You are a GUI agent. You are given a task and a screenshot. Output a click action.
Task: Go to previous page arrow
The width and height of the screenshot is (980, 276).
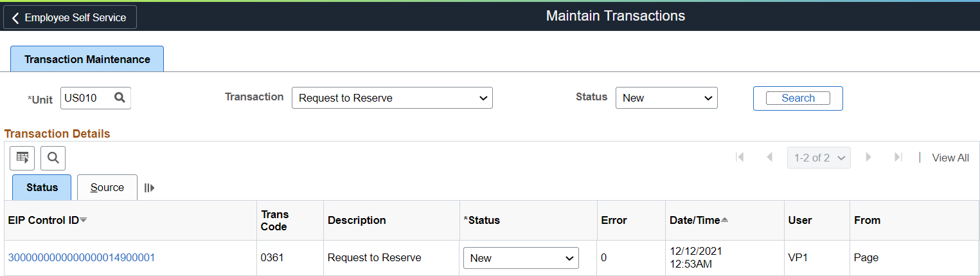(769, 158)
